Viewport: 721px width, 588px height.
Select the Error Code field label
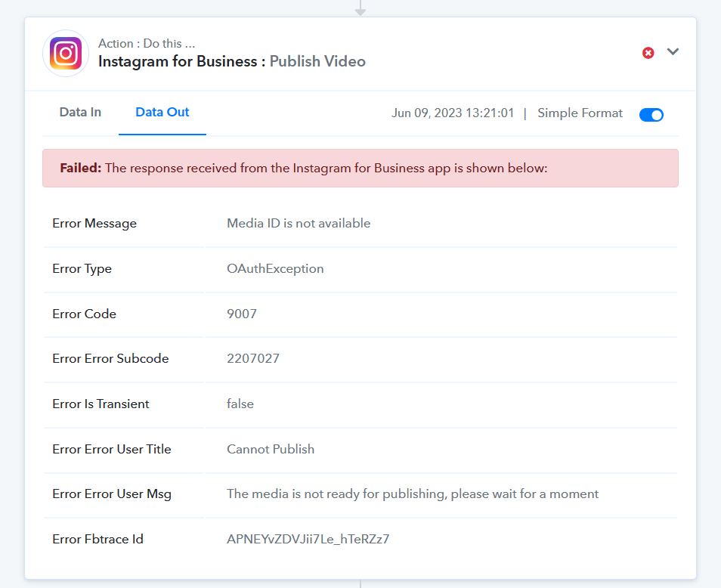[x=84, y=314]
